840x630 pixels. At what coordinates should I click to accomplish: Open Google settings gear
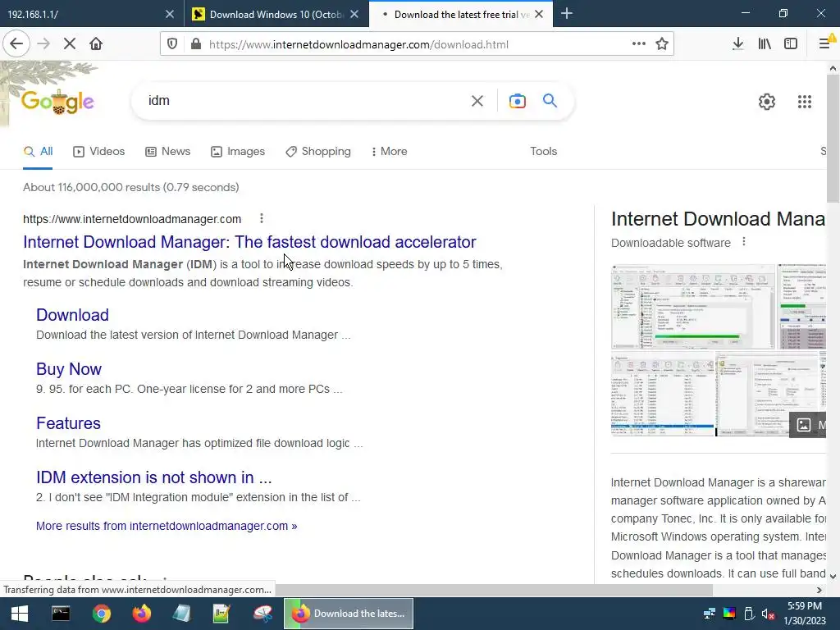(767, 101)
